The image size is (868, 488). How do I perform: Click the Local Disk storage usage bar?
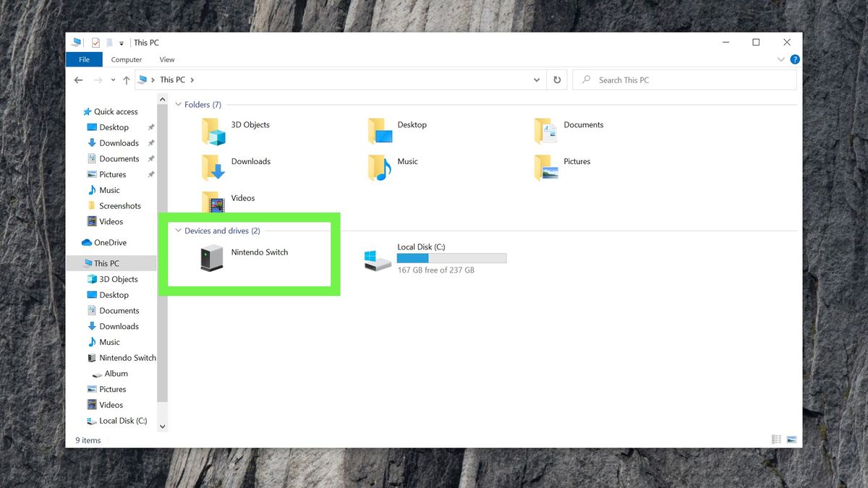pyautogui.click(x=451, y=257)
